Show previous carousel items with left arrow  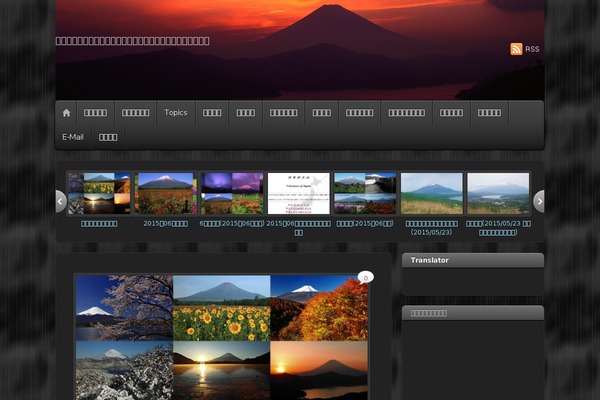(x=61, y=201)
